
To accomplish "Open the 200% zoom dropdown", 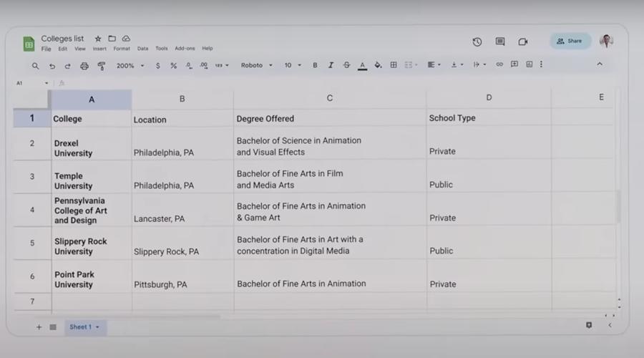I will tap(130, 66).
